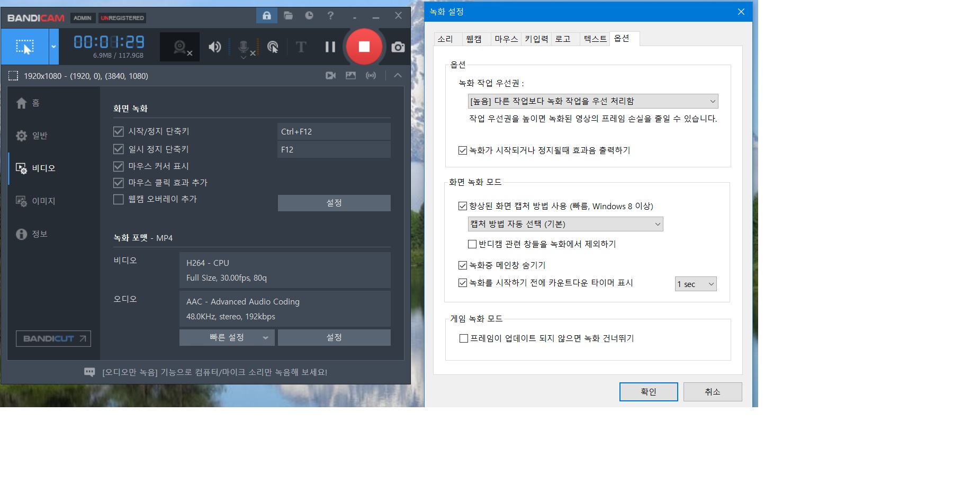The image size is (980, 484).
Task: Toggle the 시작/정지 단축키 checkbox
Action: tap(119, 131)
